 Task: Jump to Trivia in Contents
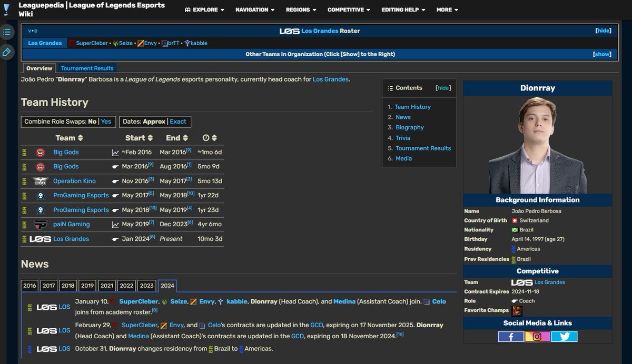coord(403,138)
